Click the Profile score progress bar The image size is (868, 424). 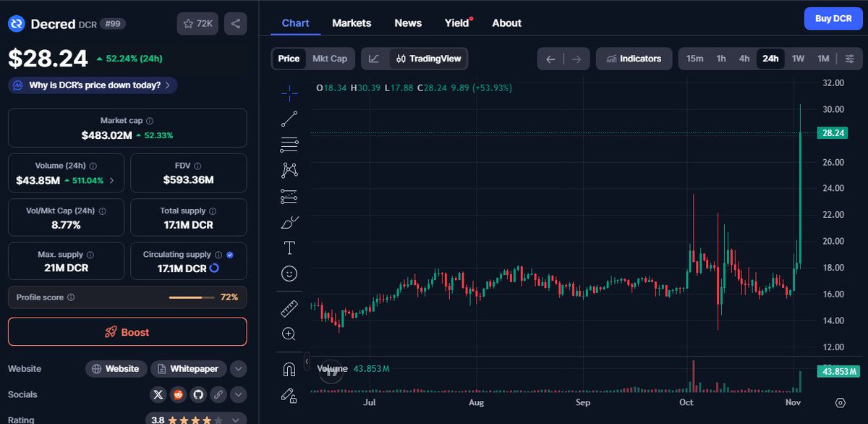pos(191,297)
